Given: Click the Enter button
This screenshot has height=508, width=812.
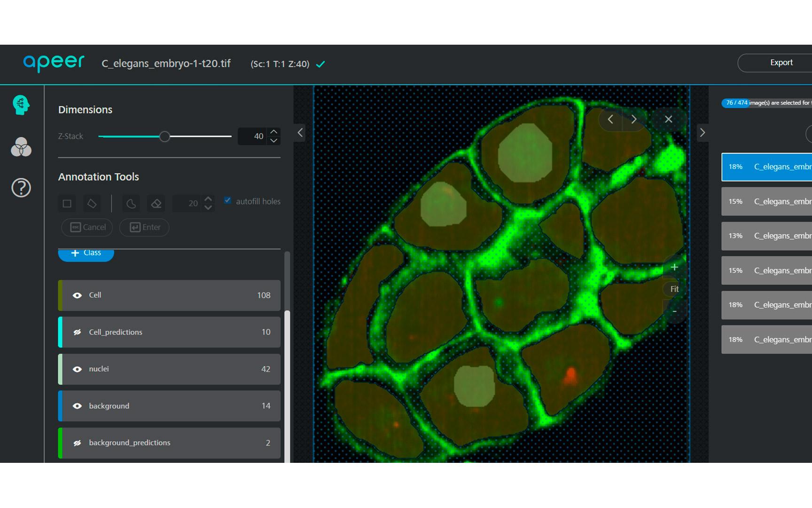Looking at the screenshot, I should [x=144, y=227].
